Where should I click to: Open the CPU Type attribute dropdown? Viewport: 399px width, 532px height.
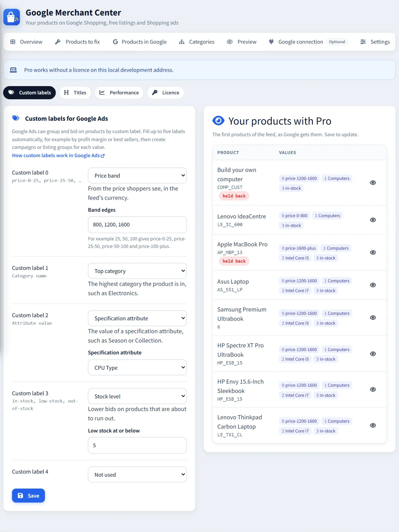tap(137, 367)
